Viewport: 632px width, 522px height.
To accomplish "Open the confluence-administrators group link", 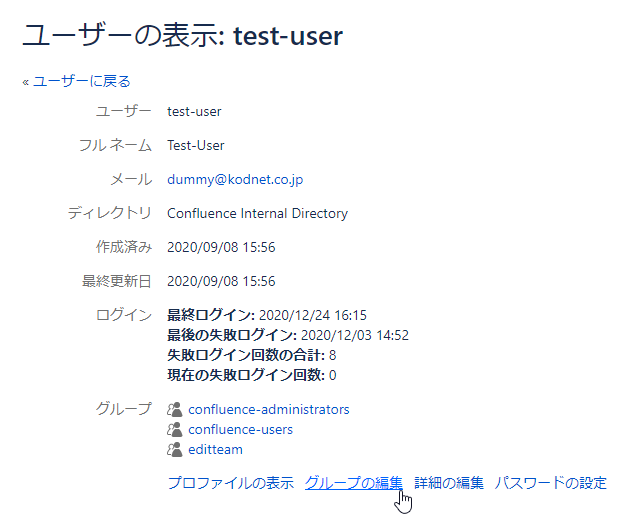I will pyautogui.click(x=268, y=409).
